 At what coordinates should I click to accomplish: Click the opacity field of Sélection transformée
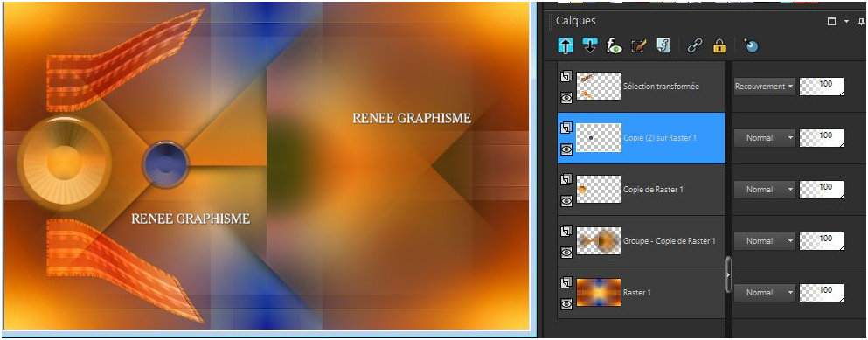[822, 87]
